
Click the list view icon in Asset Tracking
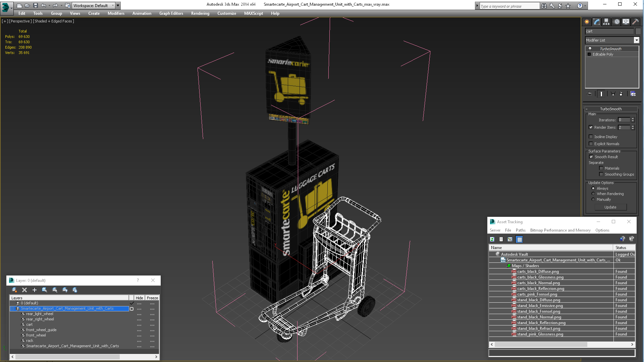(x=501, y=239)
